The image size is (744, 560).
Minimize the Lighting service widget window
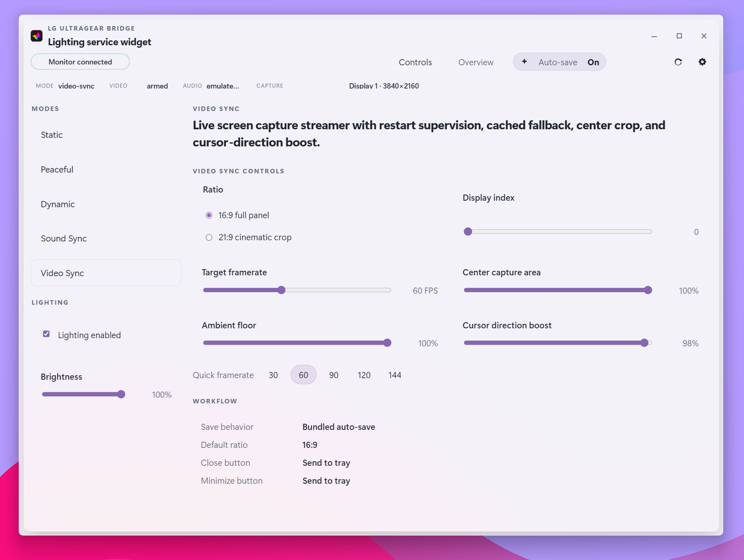654,36
